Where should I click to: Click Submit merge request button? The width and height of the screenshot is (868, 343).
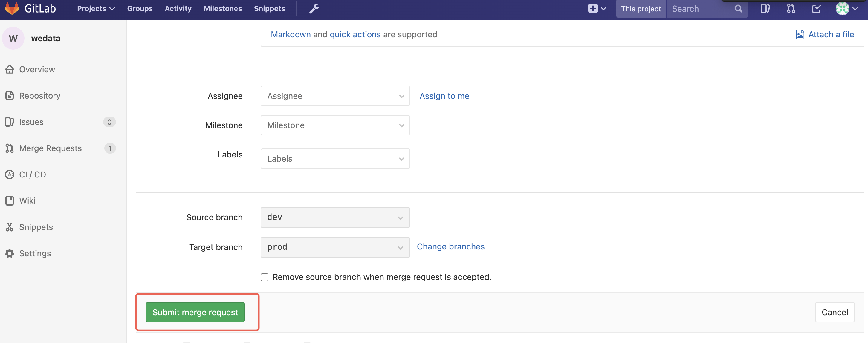pos(195,312)
